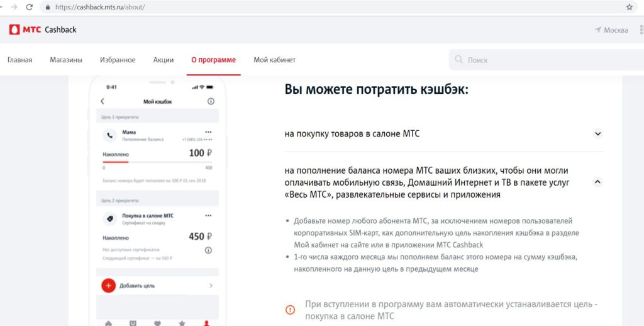
Task: Bookmark this page with the star icon
Action: [629, 7]
